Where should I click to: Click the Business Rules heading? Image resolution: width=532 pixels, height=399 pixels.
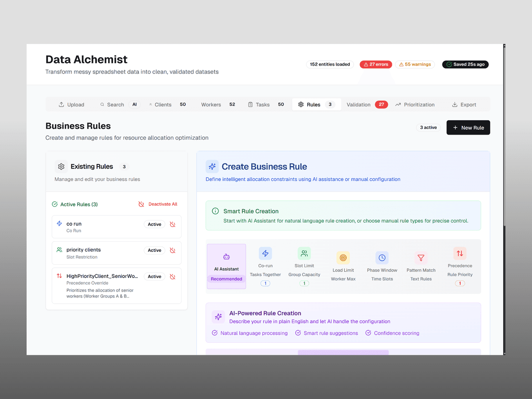click(78, 126)
